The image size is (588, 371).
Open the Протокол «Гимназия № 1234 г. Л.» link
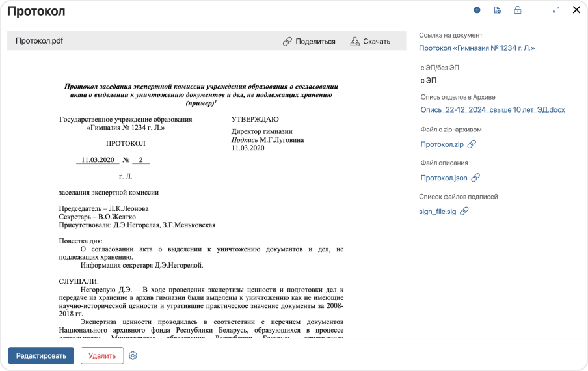point(477,48)
